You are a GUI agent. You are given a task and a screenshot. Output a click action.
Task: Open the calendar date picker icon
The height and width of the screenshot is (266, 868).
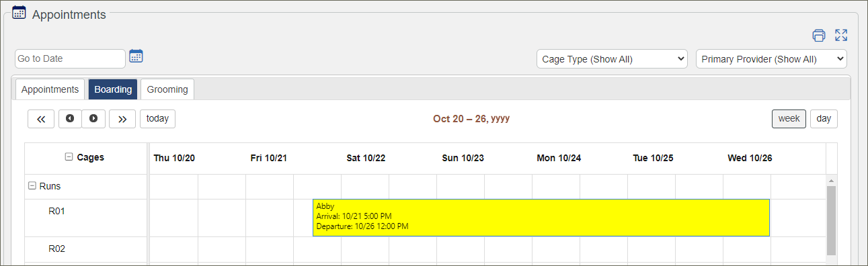coord(136,56)
